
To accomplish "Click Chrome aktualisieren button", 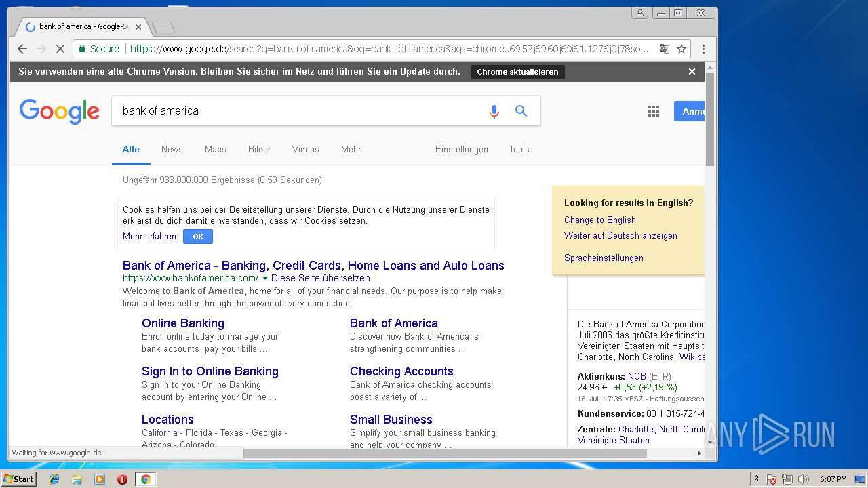I will pyautogui.click(x=517, y=72).
